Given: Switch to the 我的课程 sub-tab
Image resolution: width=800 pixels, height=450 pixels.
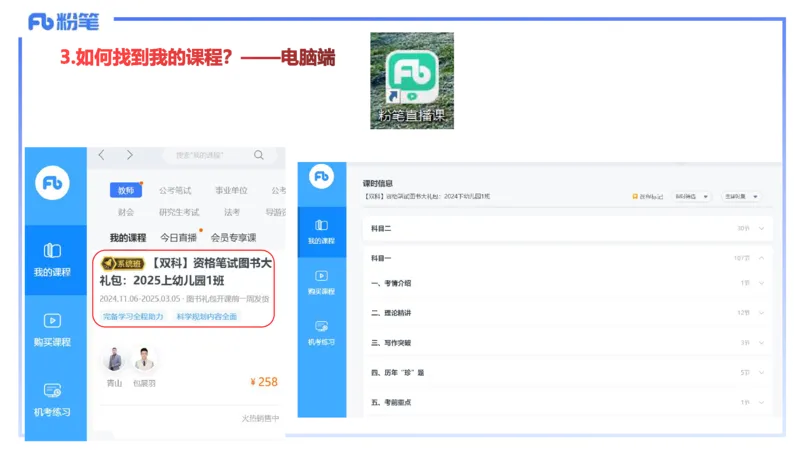Looking at the screenshot, I should click(128, 238).
